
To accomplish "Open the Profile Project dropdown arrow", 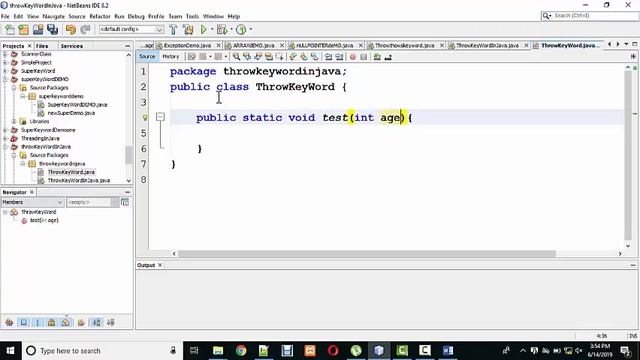I will coord(250,29).
